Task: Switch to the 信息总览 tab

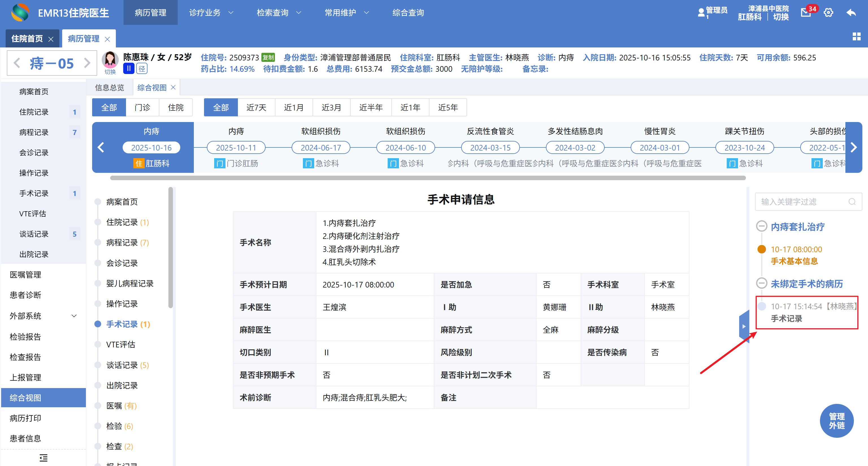Action: click(x=110, y=88)
